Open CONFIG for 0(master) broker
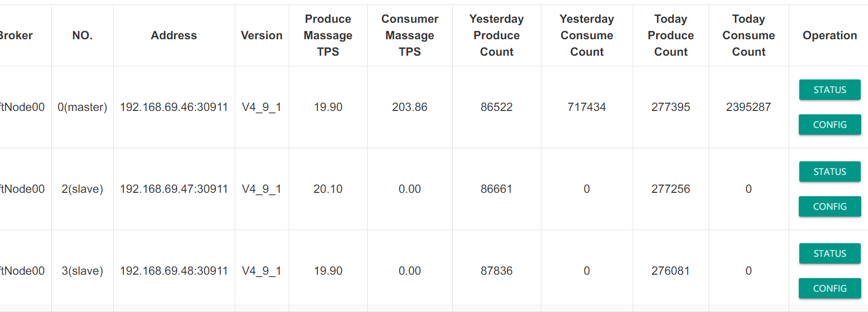Viewport: 868px width, 312px height. click(829, 125)
